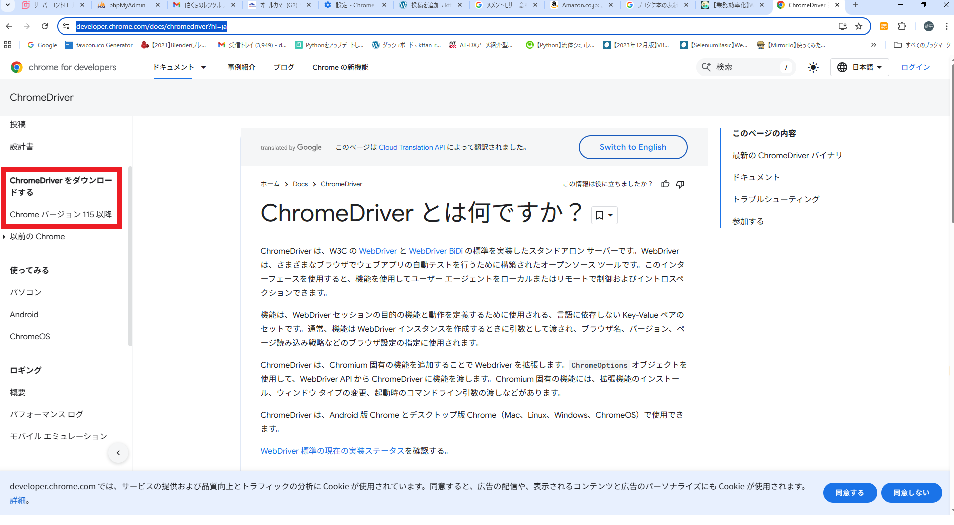
Task: Click the ログイン link
Action: pyautogui.click(x=916, y=67)
